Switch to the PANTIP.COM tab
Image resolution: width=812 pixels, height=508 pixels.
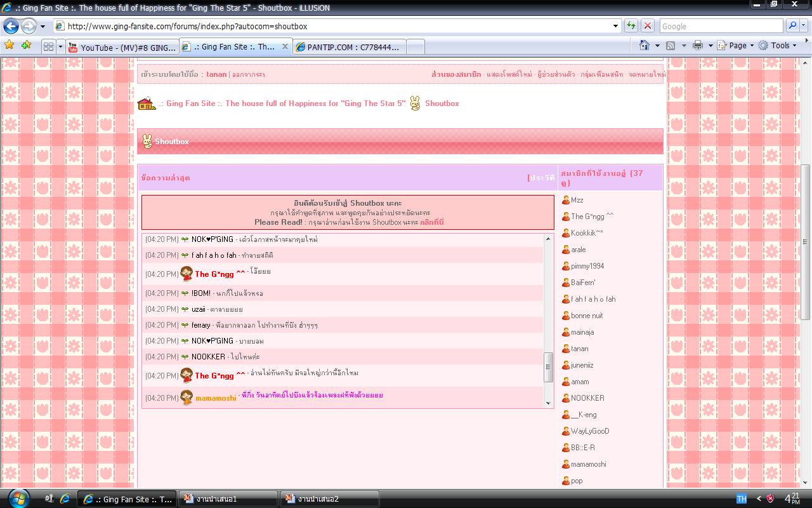[x=349, y=47]
